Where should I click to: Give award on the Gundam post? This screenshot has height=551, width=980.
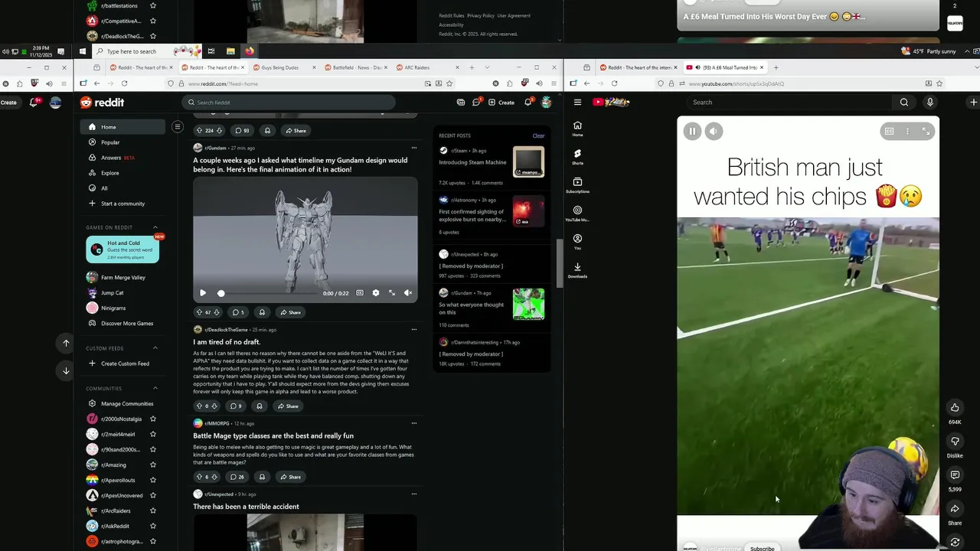click(262, 312)
